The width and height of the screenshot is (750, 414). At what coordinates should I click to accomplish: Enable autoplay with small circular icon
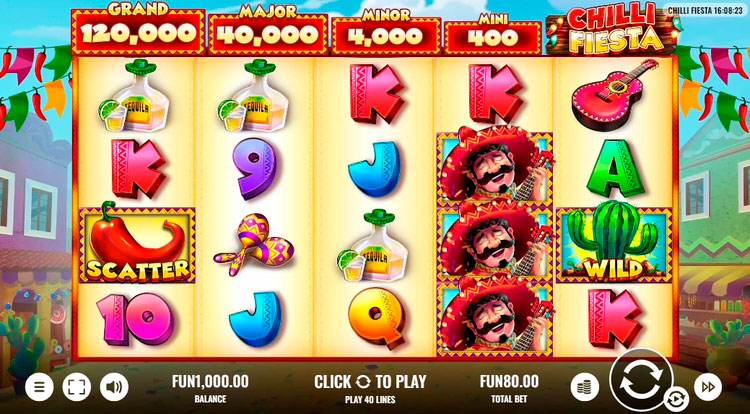tap(676, 399)
